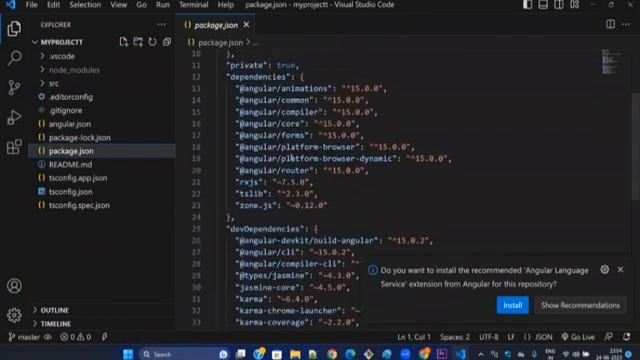Open notification settings gear icon

pyautogui.click(x=604, y=269)
